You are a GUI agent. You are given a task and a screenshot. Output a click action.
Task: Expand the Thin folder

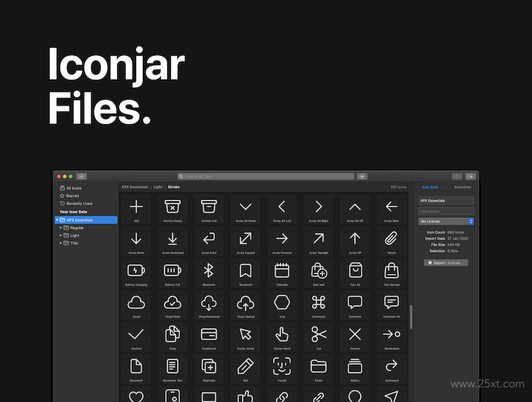(x=61, y=243)
